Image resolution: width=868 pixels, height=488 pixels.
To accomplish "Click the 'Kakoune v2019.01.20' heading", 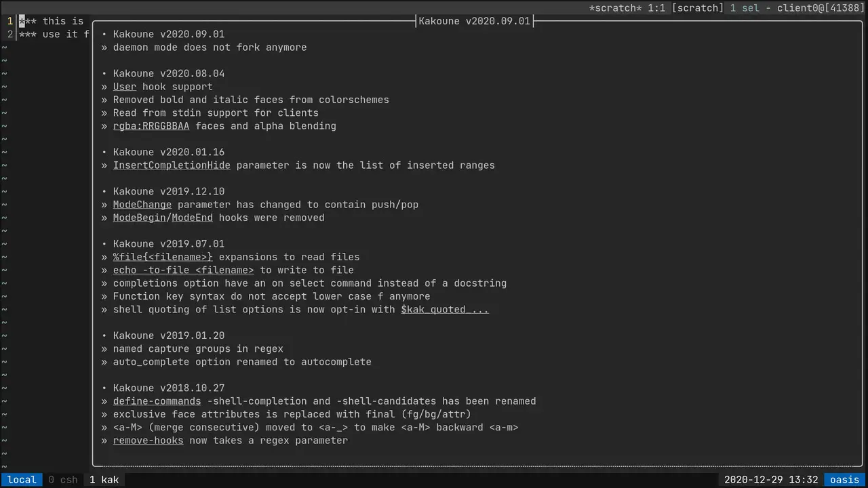I will 169,335.
